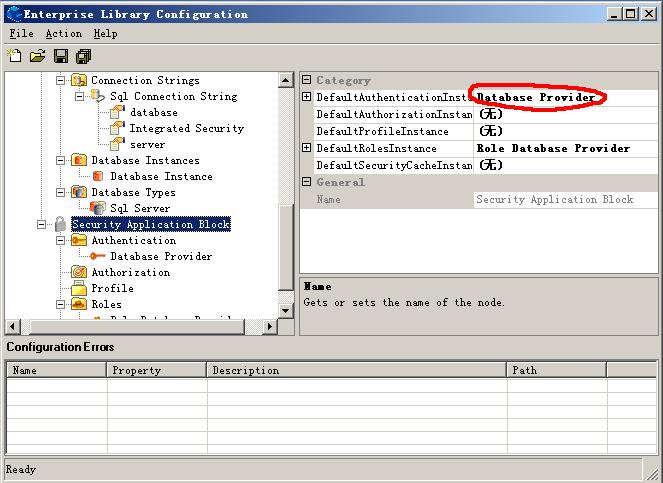Image resolution: width=663 pixels, height=483 pixels.
Task: Open the Help menu
Action: [105, 33]
